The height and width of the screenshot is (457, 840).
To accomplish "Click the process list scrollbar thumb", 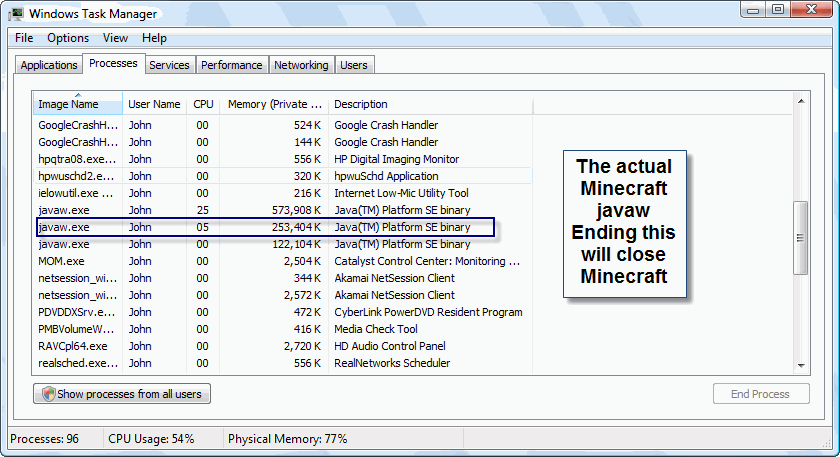I will pyautogui.click(x=800, y=238).
